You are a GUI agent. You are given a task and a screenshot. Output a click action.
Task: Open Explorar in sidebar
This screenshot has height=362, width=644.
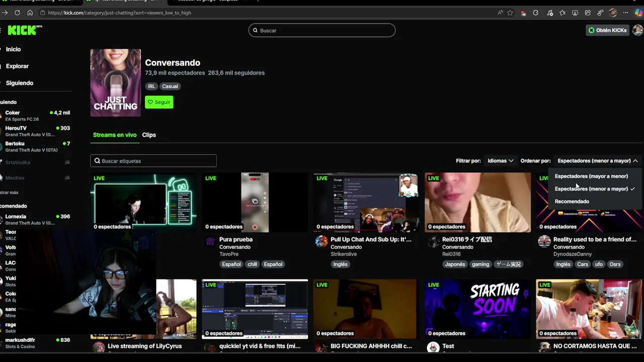[17, 66]
